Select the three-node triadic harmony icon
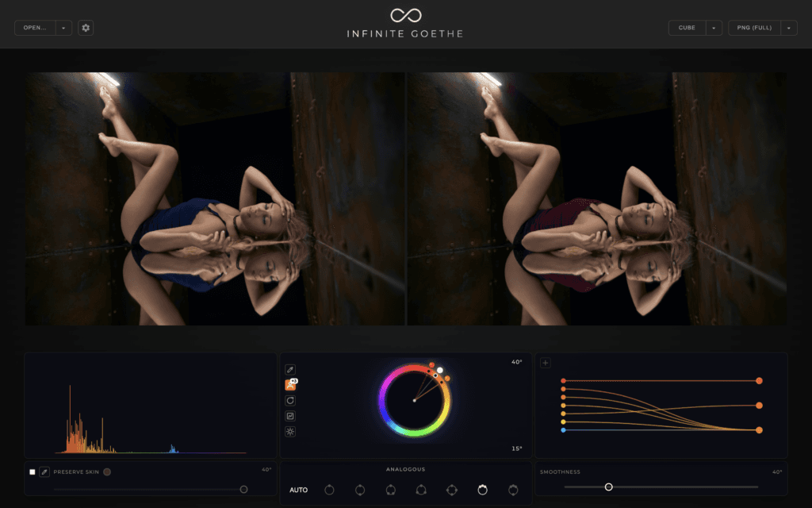 [x=421, y=489]
